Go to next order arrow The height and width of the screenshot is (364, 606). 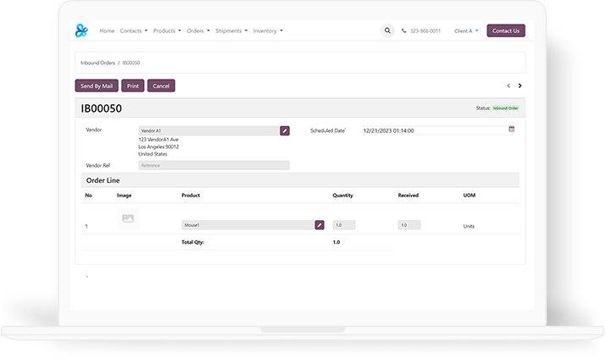point(520,85)
